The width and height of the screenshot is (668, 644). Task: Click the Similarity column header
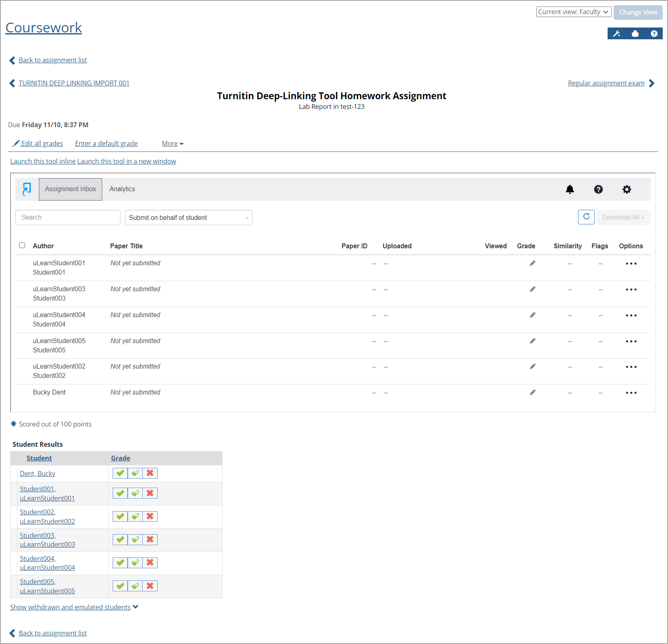pyautogui.click(x=567, y=246)
